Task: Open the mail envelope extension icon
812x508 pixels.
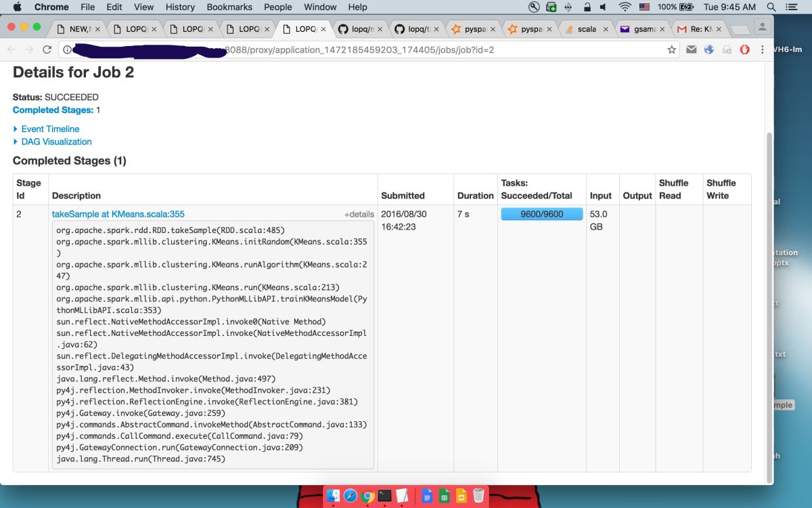Action: [691, 49]
